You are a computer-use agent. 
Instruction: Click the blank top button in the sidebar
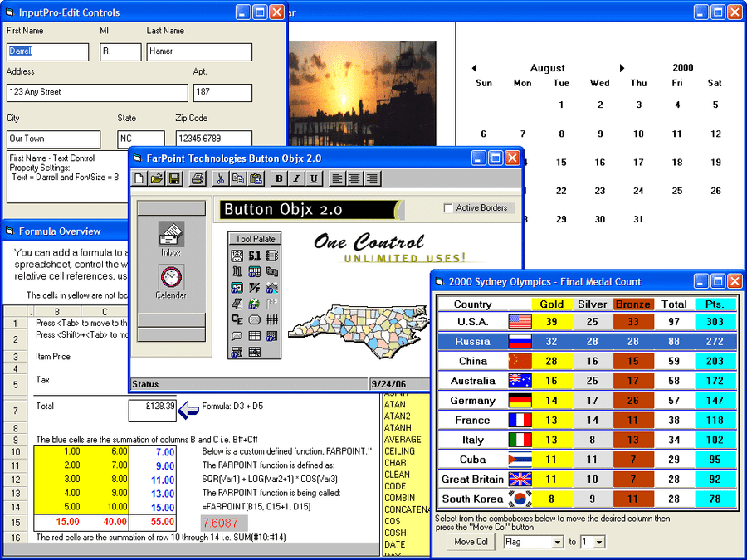[x=172, y=208]
